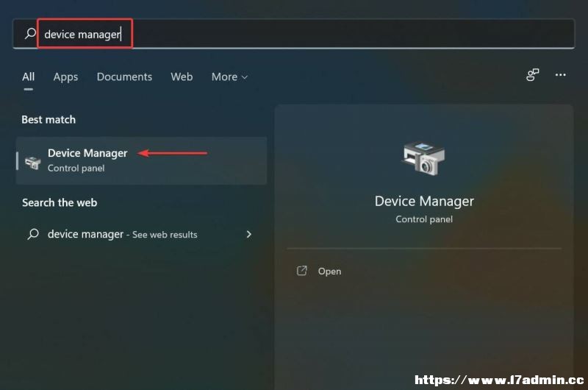Switch to the Web tab
The height and width of the screenshot is (390, 588).
[182, 77]
